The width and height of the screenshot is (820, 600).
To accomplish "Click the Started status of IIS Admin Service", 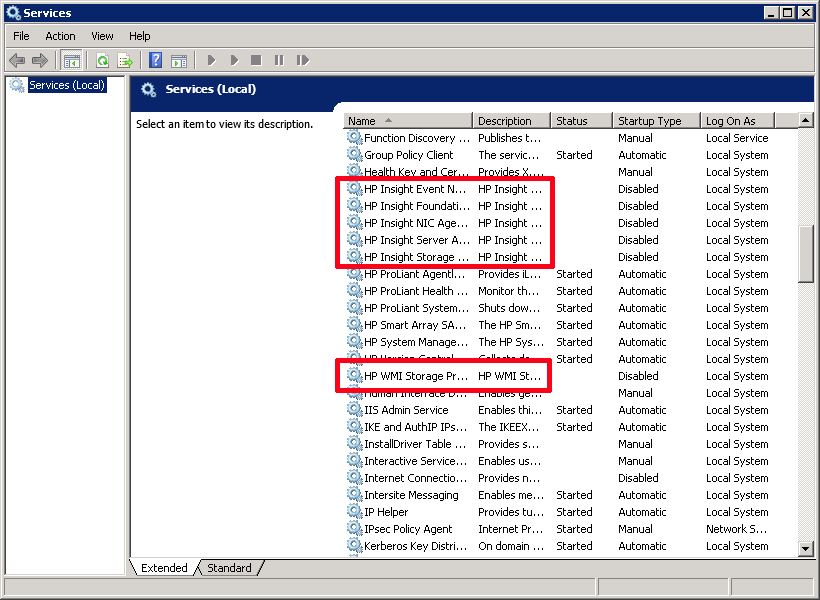I will 574,410.
